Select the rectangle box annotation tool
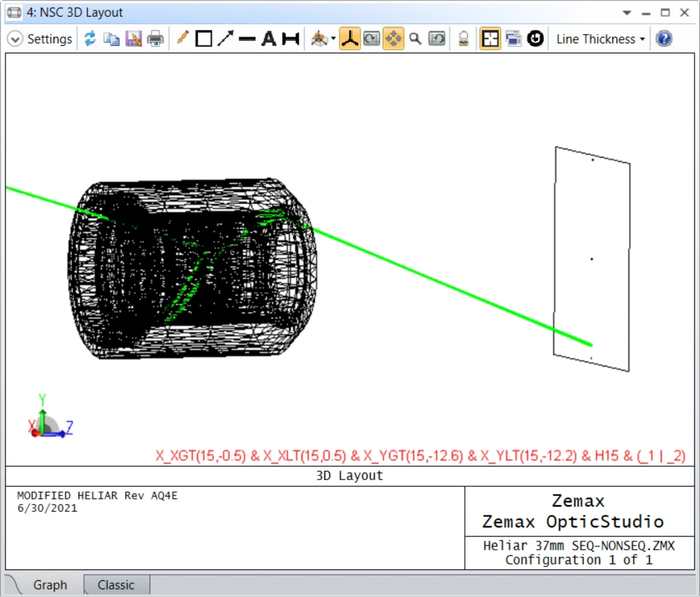 click(x=204, y=39)
